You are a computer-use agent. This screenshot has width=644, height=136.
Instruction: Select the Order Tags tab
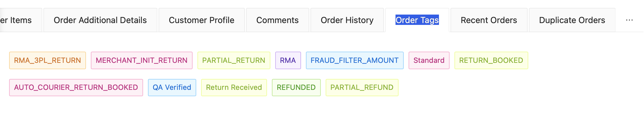417,20
